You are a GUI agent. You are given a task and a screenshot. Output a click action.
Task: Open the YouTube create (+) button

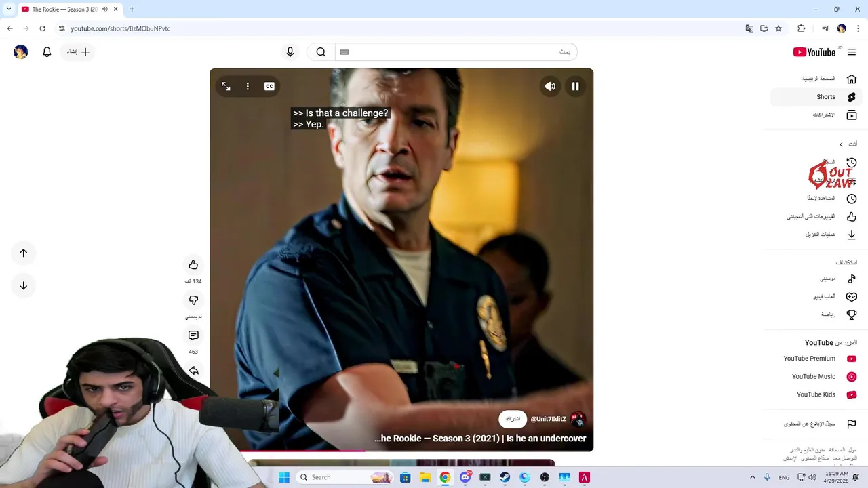(x=78, y=52)
